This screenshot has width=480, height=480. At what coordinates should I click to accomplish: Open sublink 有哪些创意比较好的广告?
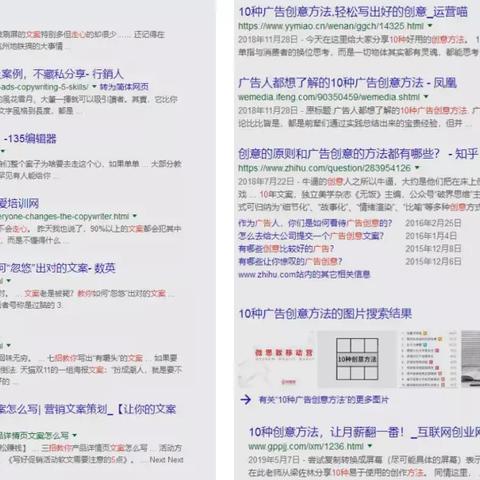(286, 249)
